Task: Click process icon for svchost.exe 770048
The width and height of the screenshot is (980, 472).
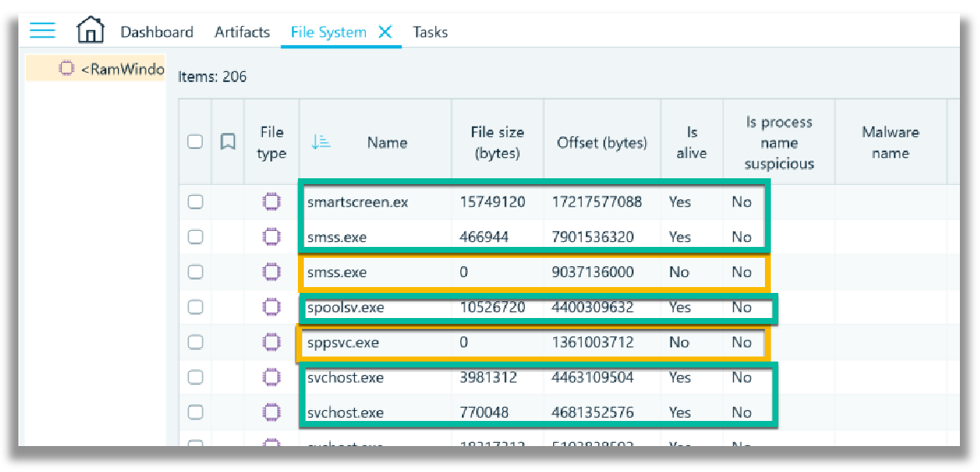Action: (x=270, y=412)
